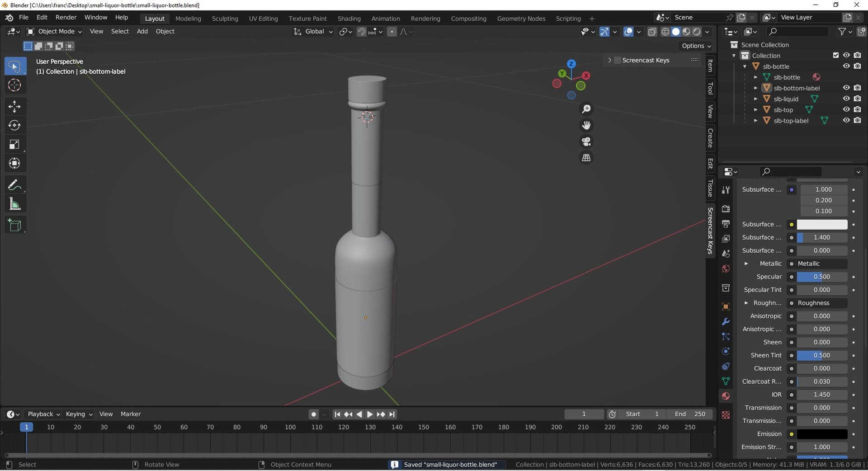The image size is (868, 471).
Task: Enable the Screencast Keys checkbox
Action: click(617, 60)
